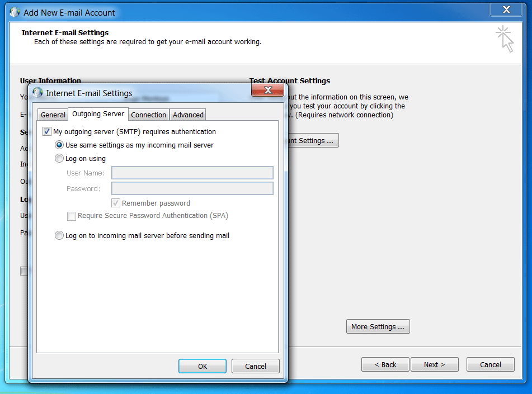Image resolution: width=532 pixels, height=394 pixels.
Task: Open the More Settings button
Action: click(378, 327)
